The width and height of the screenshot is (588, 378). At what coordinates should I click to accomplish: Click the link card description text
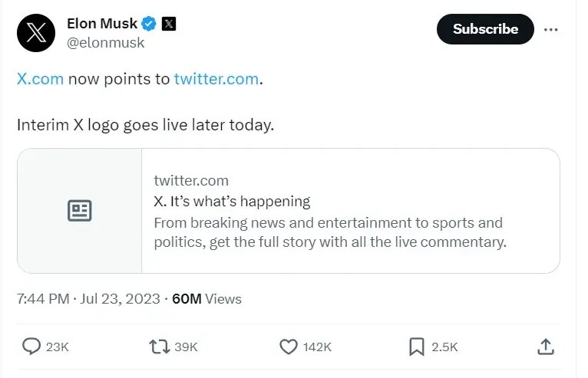(330, 233)
